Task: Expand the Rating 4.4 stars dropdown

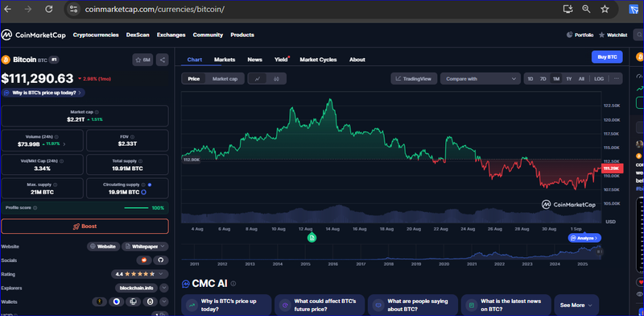Action: (x=139, y=274)
